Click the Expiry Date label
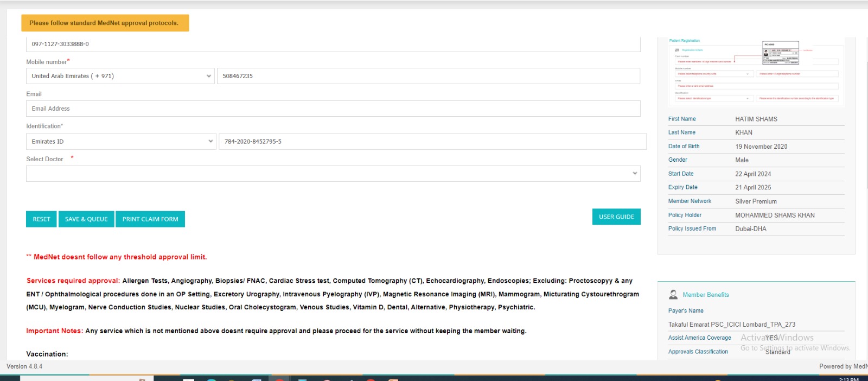Image resolution: width=868 pixels, height=381 pixels. pyautogui.click(x=683, y=187)
